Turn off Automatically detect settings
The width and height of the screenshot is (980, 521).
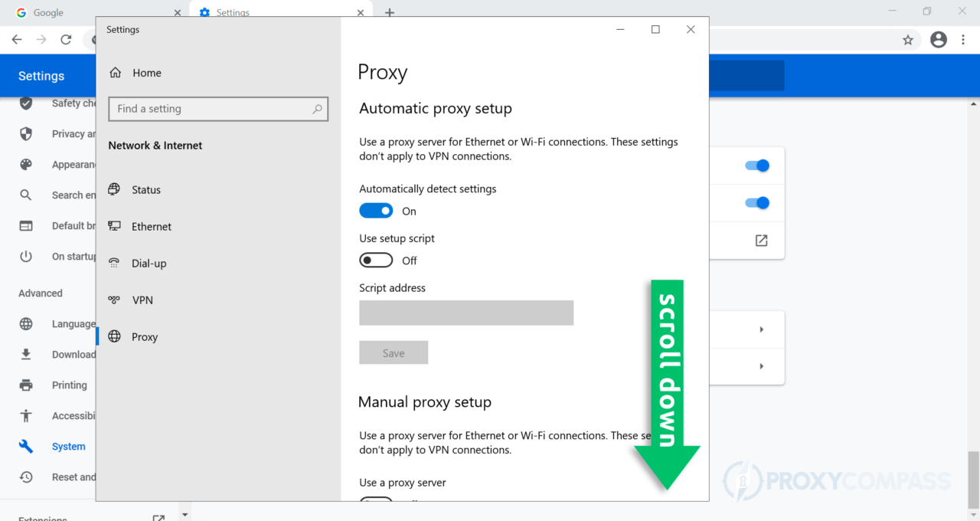[x=376, y=210]
